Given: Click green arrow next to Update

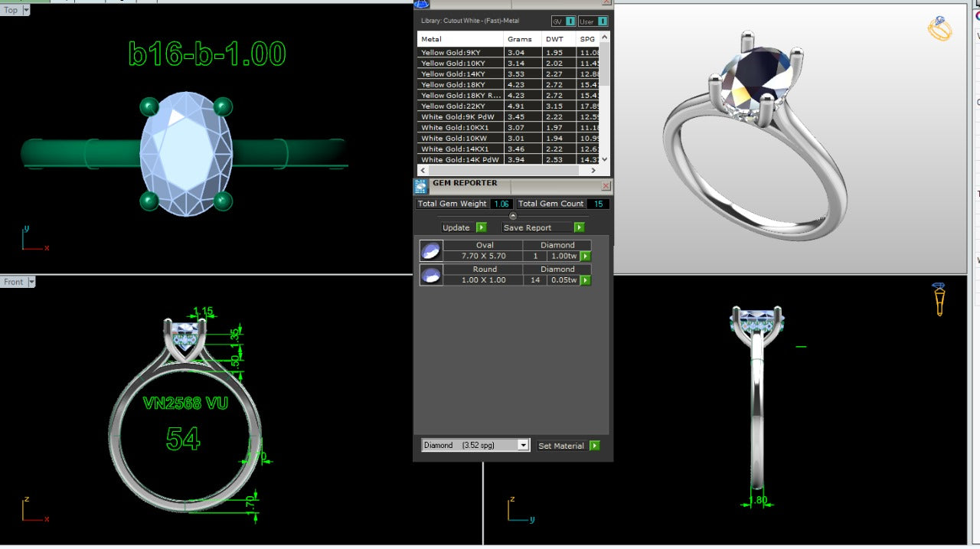Looking at the screenshot, I should (482, 227).
